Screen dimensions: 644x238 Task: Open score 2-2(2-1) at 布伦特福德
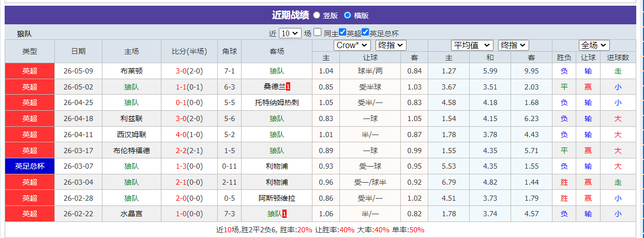pos(189,151)
